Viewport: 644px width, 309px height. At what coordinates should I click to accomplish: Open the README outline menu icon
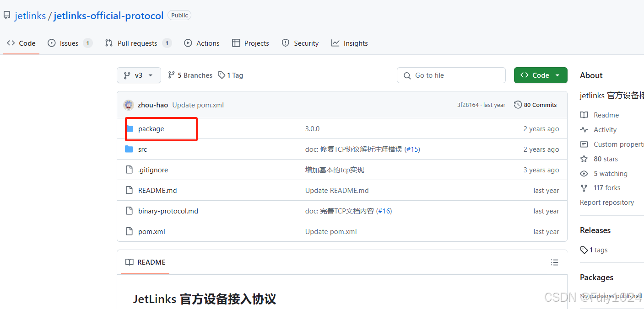click(555, 262)
